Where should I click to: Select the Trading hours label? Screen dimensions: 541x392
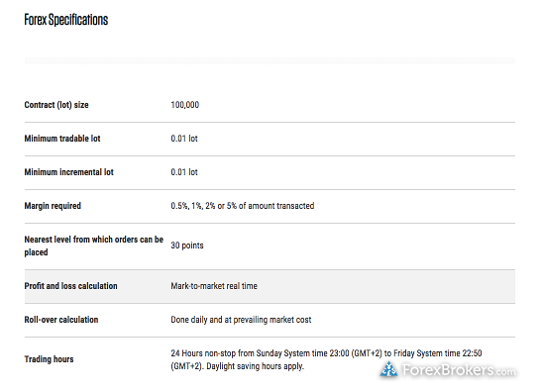coord(49,359)
